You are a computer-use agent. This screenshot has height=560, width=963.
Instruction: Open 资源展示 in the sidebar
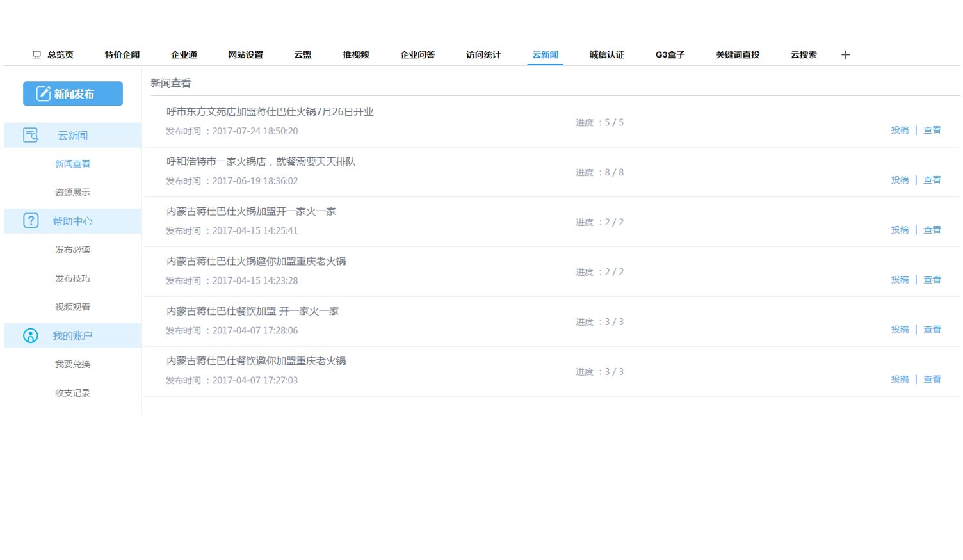pos(72,193)
